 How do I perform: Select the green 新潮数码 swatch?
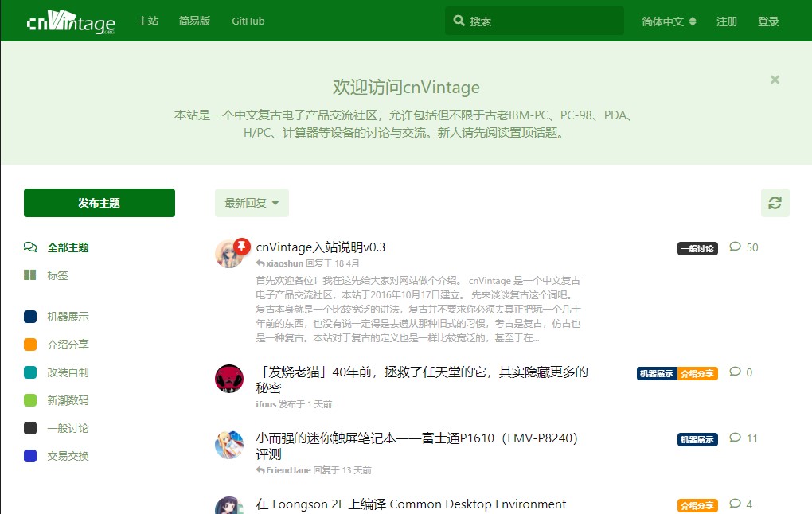30,401
